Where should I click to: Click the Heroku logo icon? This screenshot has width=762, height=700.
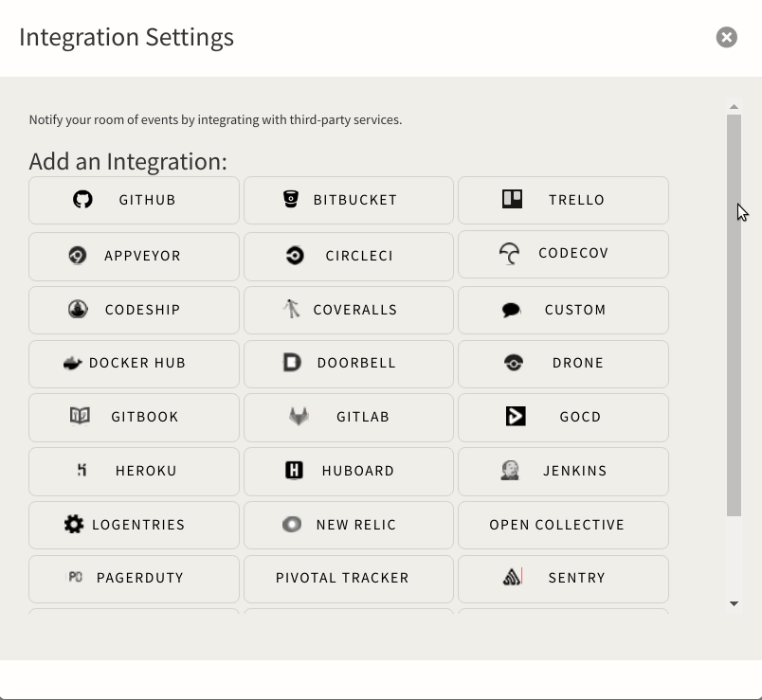[x=82, y=470]
